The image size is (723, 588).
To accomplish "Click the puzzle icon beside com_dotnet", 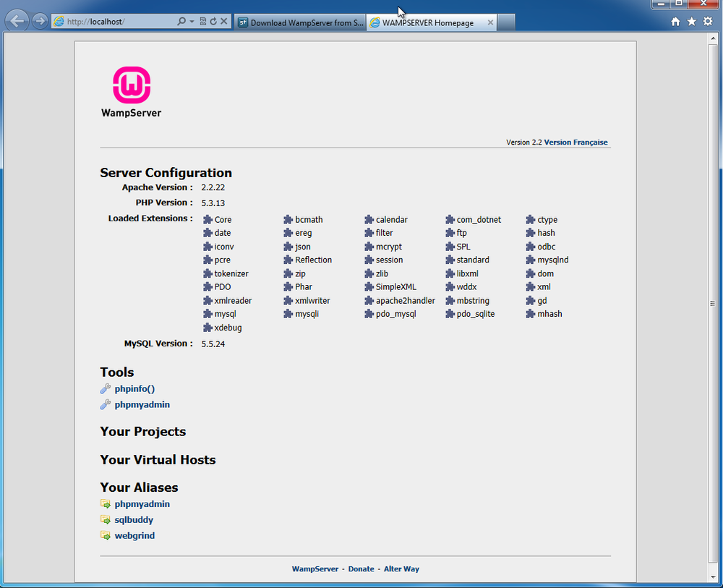I will (450, 220).
